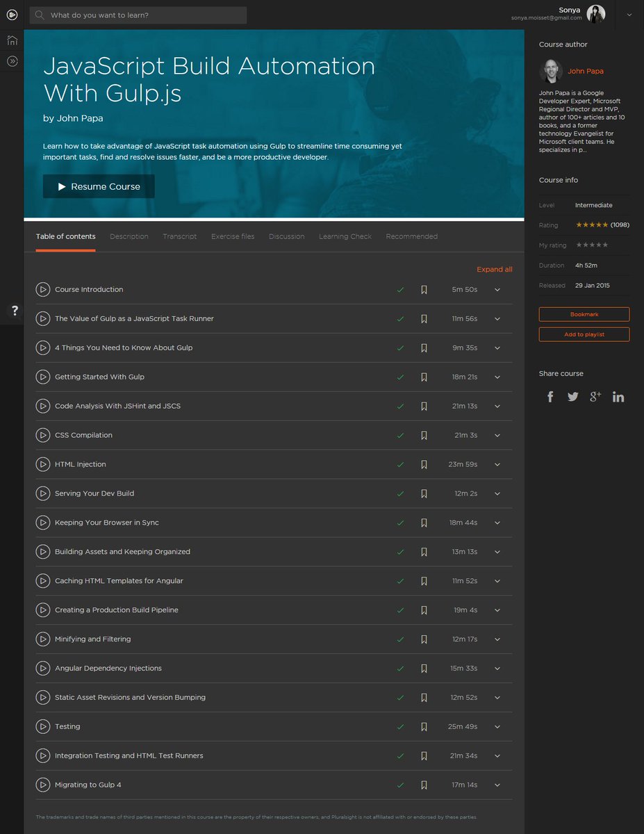Click the Bookmark course button
This screenshot has width=644, height=834.
tap(584, 314)
